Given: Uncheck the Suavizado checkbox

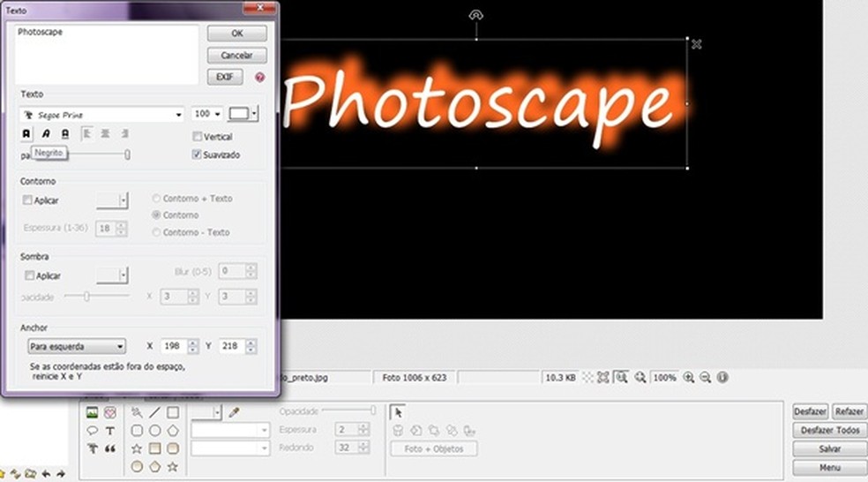Looking at the screenshot, I should point(197,154).
